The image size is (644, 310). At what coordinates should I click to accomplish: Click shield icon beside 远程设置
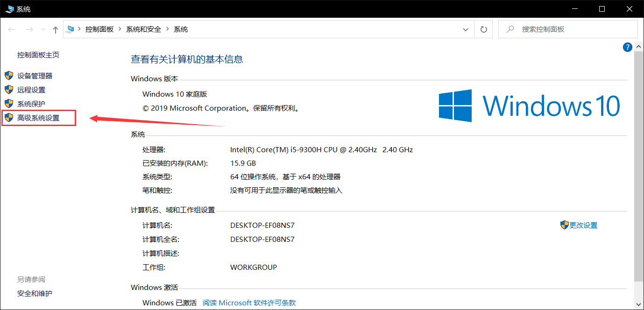tap(9, 90)
